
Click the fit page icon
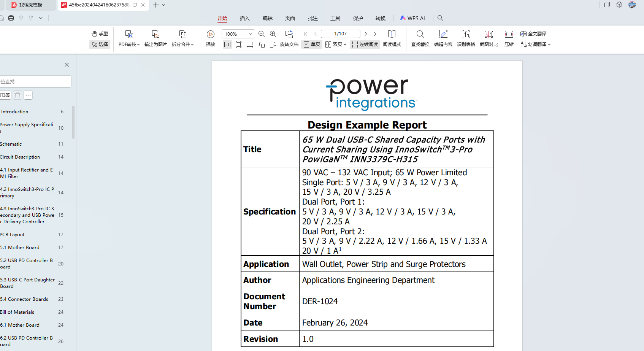click(x=239, y=44)
